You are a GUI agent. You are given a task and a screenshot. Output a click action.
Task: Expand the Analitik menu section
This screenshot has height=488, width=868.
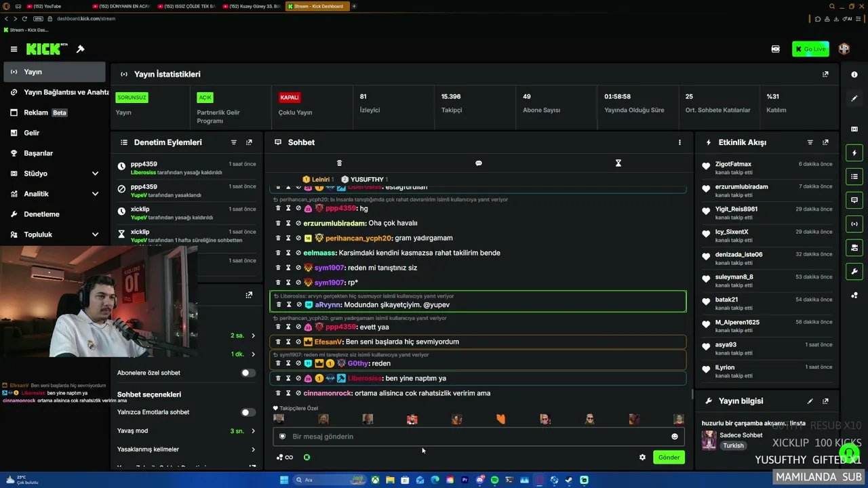(x=95, y=194)
